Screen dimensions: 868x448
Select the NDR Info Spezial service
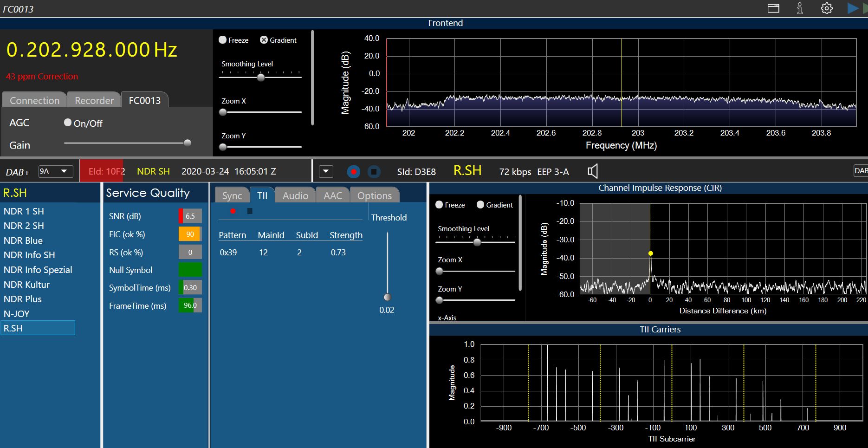point(38,270)
